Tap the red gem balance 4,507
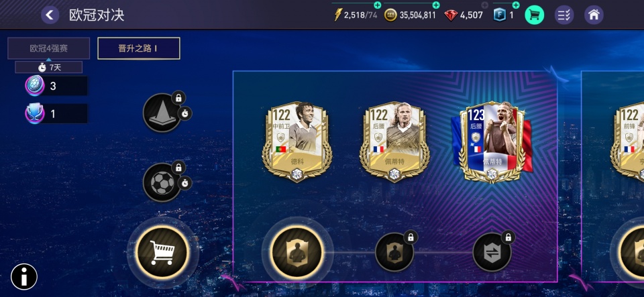Image resolution: width=644 pixels, height=297 pixels. [464, 15]
